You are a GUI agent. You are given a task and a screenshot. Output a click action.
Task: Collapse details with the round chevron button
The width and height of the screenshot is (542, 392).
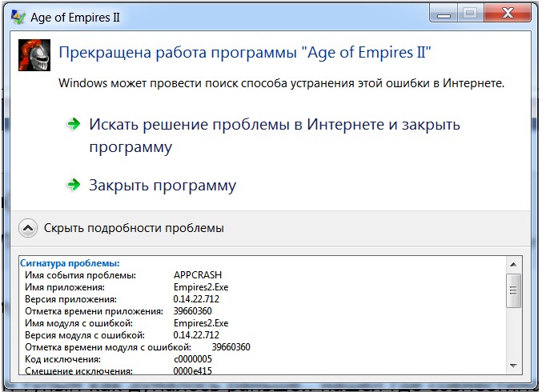click(28, 228)
